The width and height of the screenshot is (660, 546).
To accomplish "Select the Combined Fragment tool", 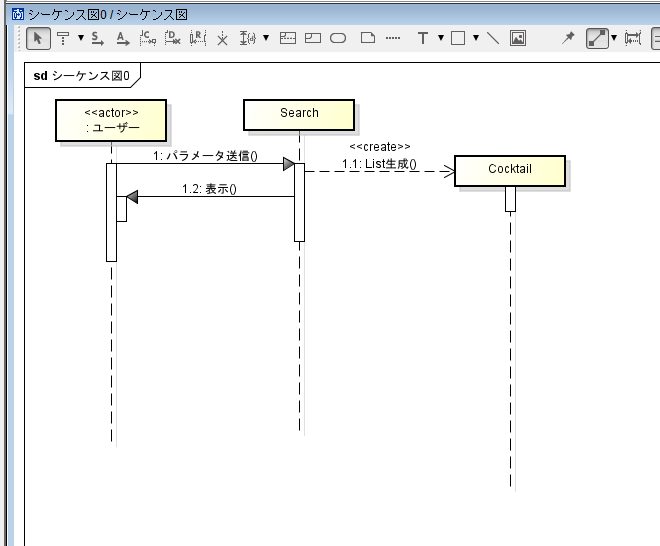I will (x=288, y=38).
